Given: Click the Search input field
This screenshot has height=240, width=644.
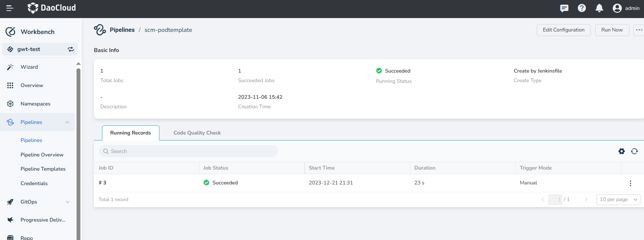Looking at the screenshot, I should (x=188, y=151).
